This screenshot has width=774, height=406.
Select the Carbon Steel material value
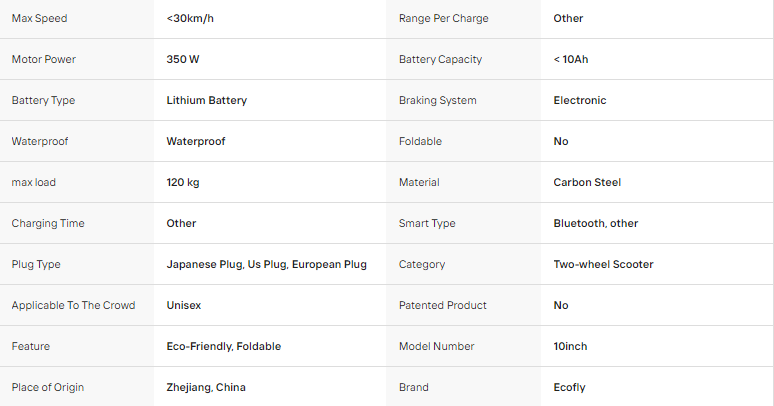point(587,182)
